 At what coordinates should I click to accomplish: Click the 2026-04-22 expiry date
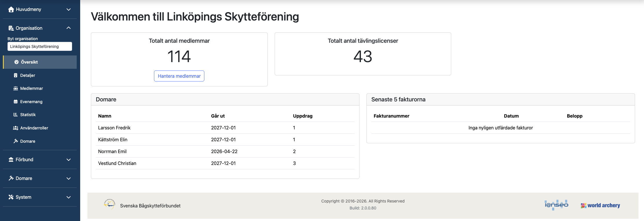pyautogui.click(x=224, y=151)
